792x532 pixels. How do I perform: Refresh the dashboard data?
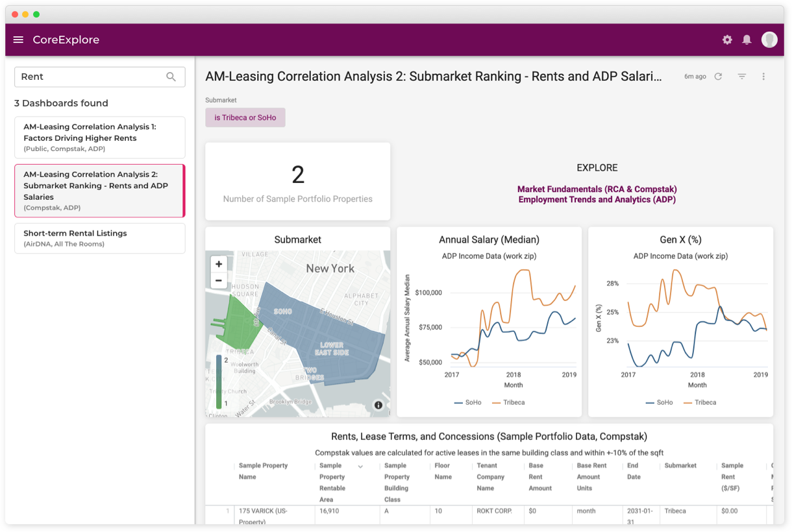(x=718, y=77)
